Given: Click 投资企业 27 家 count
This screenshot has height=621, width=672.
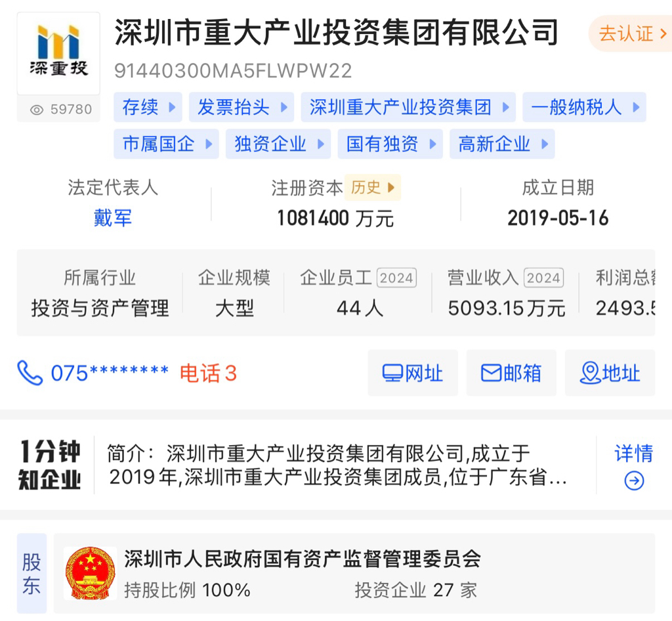Looking at the screenshot, I should coord(415,590).
